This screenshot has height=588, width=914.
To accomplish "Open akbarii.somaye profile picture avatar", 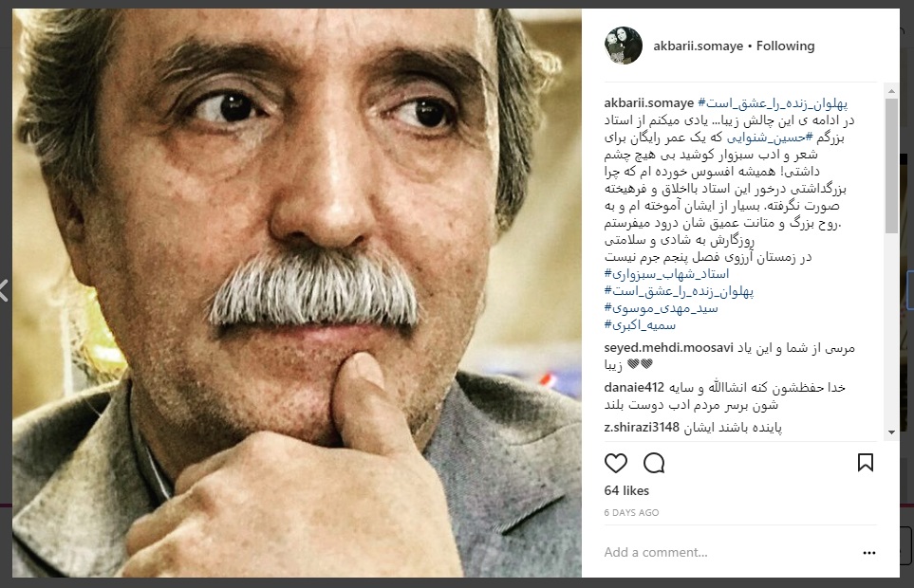I will pos(624,46).
